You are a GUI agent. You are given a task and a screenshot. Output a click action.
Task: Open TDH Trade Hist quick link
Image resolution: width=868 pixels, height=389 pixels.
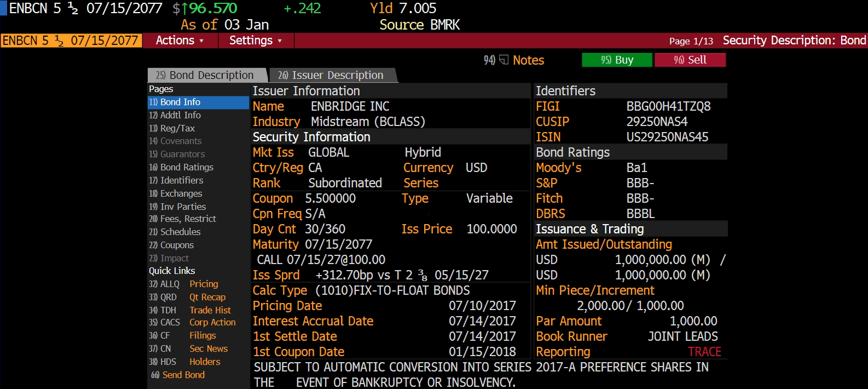point(190,311)
